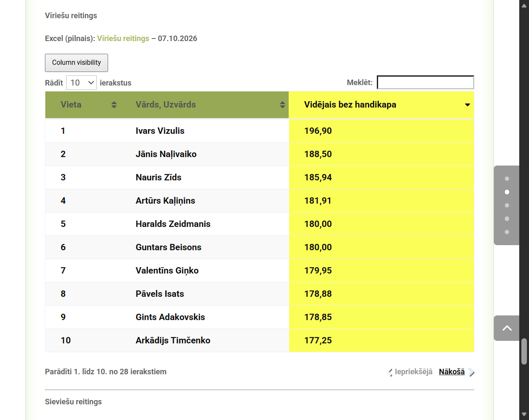This screenshot has height=420, width=529.
Task: Select the name Nauris Zīds
Action: pyautogui.click(x=159, y=177)
